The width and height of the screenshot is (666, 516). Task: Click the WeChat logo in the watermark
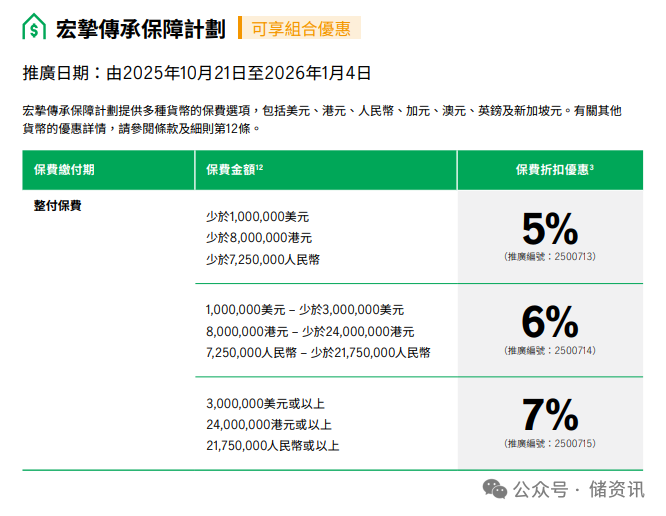coord(495,489)
